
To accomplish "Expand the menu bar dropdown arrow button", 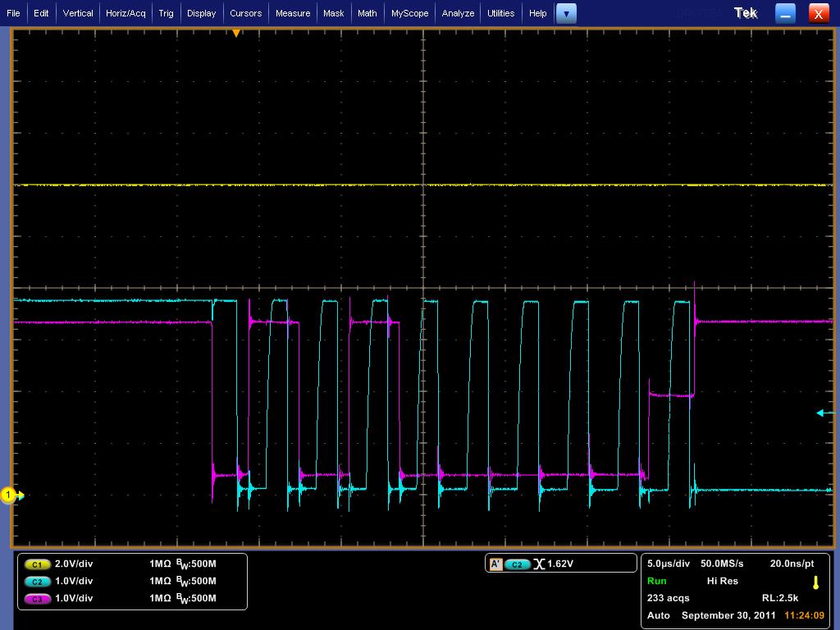I will point(566,13).
